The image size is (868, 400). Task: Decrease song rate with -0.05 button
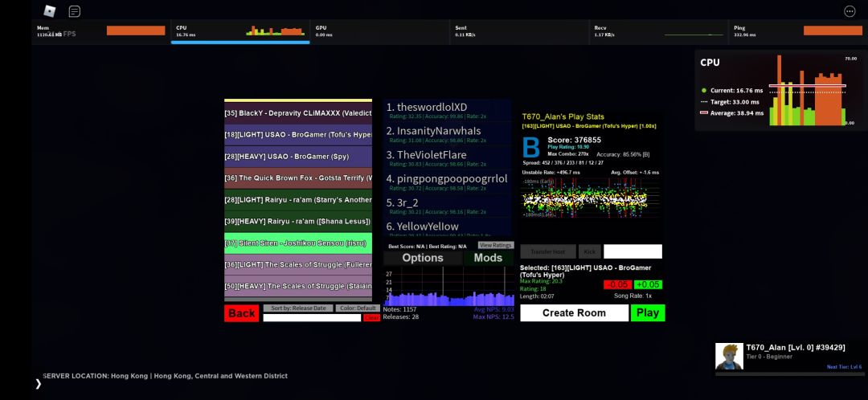[617, 284]
